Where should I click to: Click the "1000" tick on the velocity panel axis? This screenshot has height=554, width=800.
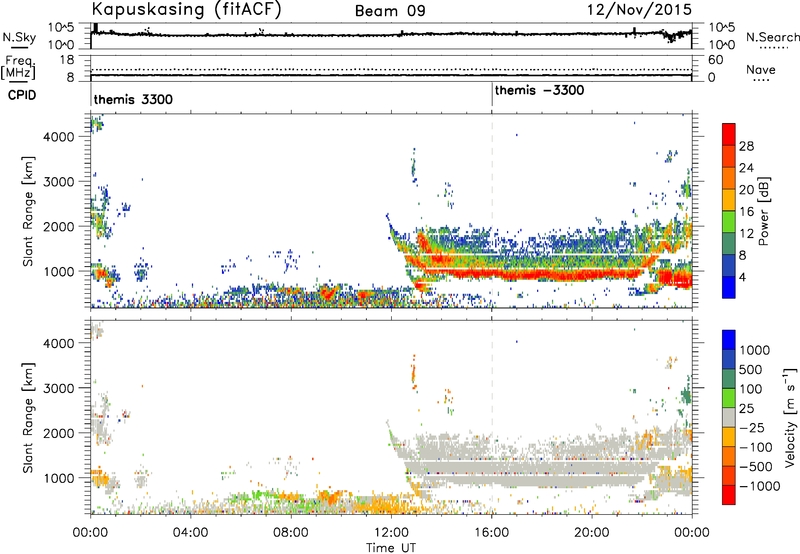coord(59,477)
